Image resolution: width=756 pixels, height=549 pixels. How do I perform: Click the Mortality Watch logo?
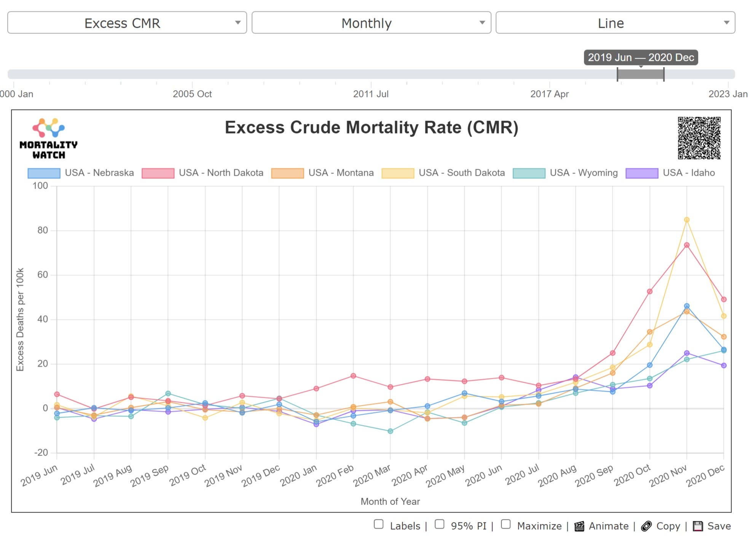[x=48, y=138]
